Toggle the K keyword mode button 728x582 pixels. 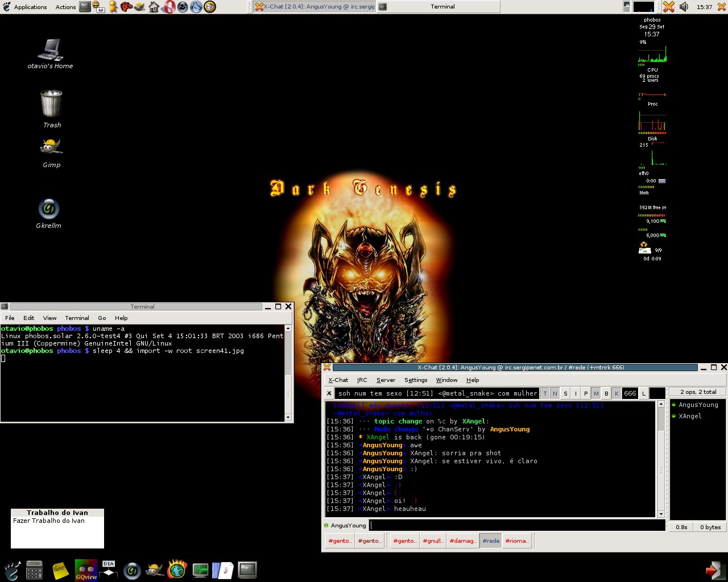pyautogui.click(x=617, y=393)
